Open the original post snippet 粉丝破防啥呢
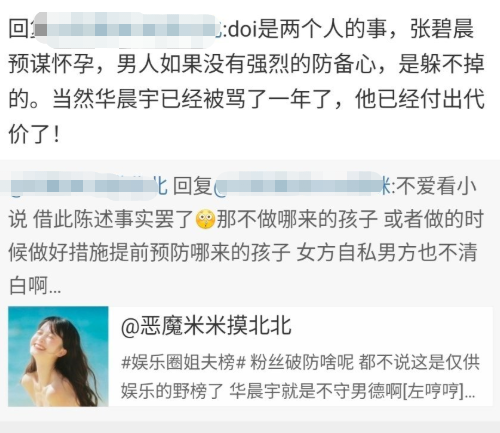Screen dimensions: 500x433 tap(301, 362)
